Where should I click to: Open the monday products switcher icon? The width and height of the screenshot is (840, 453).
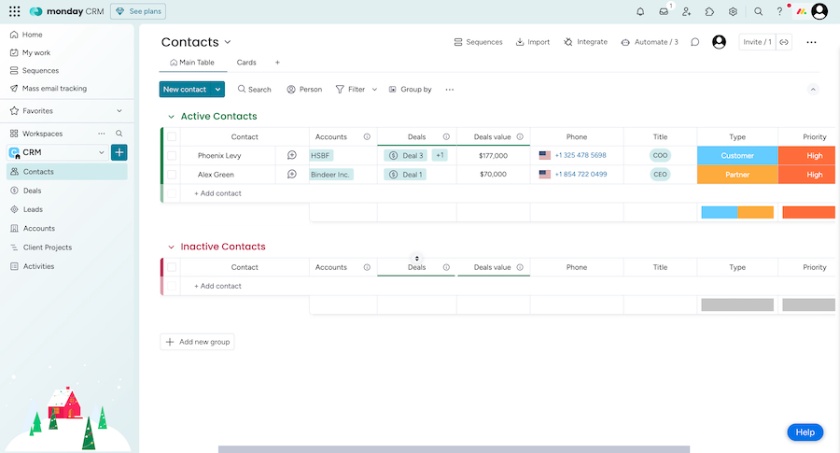click(801, 11)
